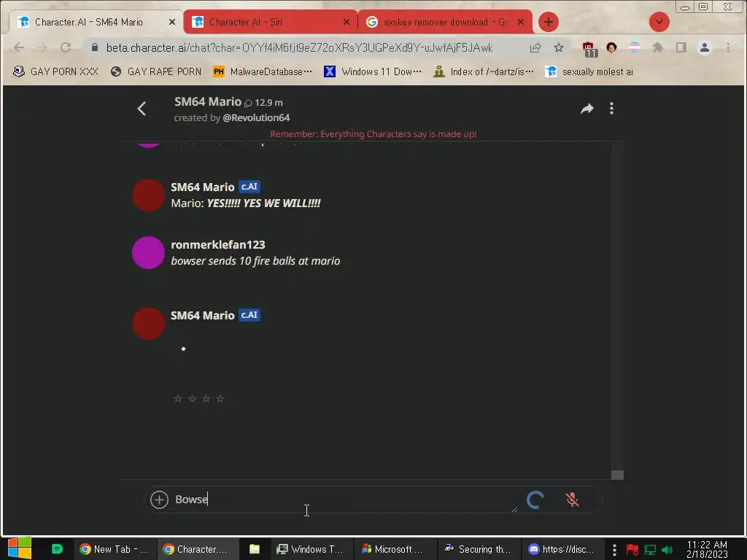Viewport: 747px width, 560px height.
Task: Toggle the browser side panel
Action: pyautogui.click(x=681, y=47)
